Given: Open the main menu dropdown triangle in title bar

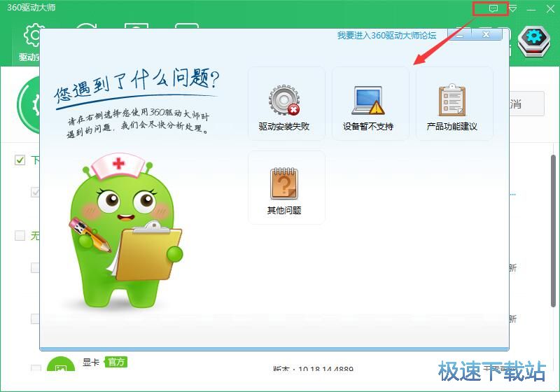Looking at the screenshot, I should click(x=513, y=8).
